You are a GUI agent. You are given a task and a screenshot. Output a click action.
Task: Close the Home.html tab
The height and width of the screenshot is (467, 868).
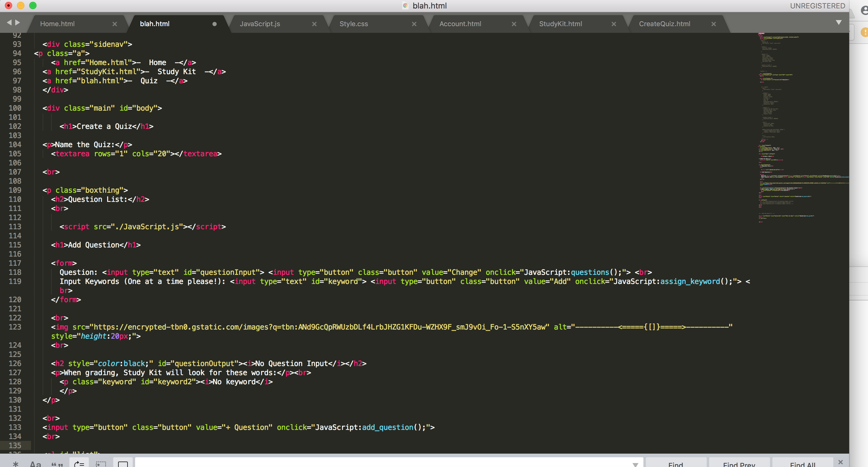coord(114,24)
